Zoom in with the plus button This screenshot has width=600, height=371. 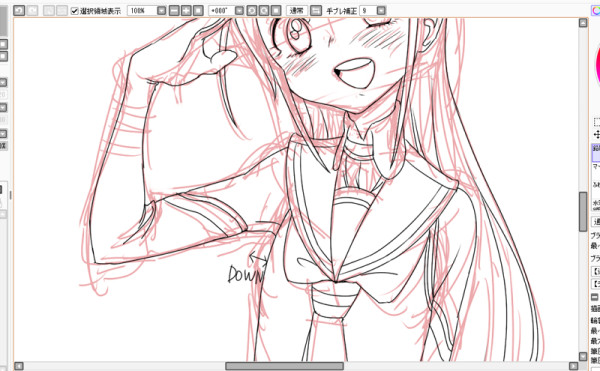point(186,11)
